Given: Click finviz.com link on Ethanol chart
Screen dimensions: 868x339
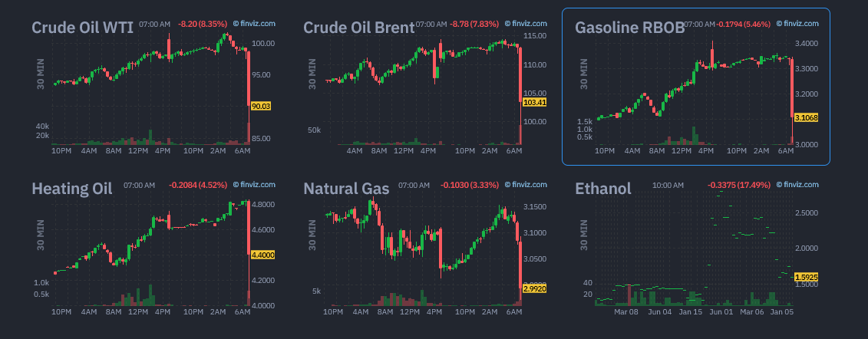Looking at the screenshot, I should click(x=797, y=185).
